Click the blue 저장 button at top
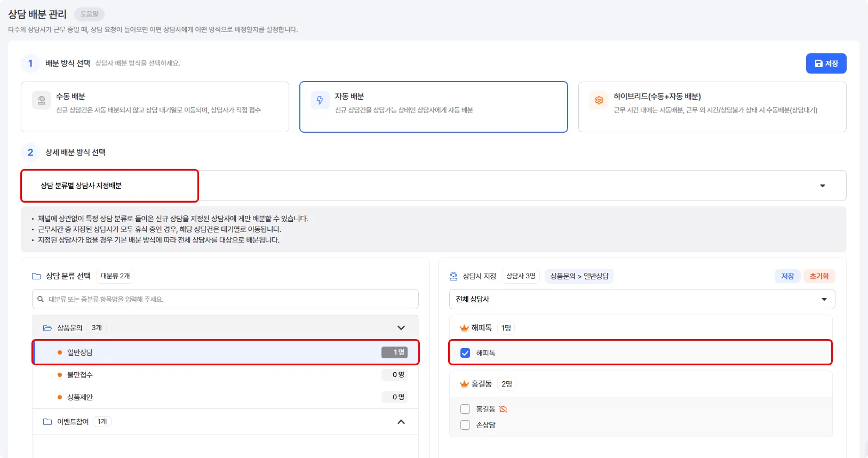This screenshot has width=868, height=458. click(826, 63)
